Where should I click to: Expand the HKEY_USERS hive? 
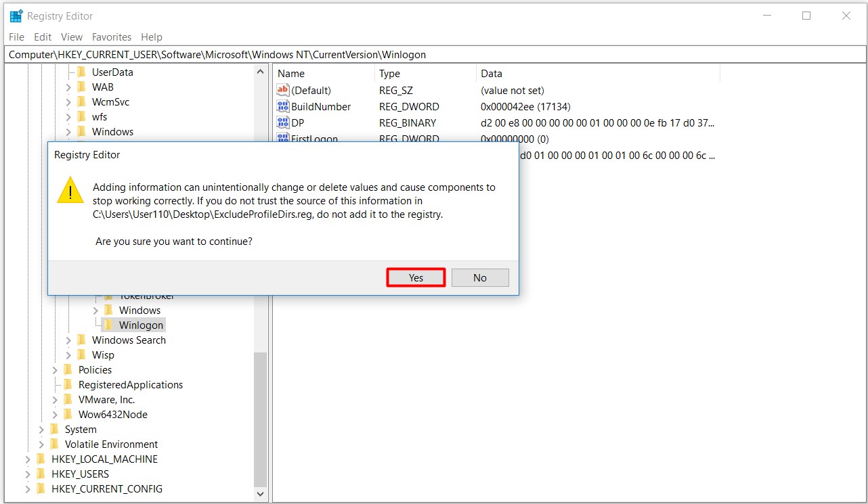pyautogui.click(x=28, y=474)
